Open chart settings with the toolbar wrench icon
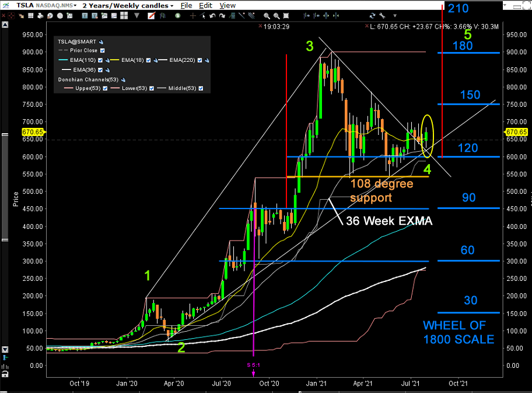 [383, 16]
